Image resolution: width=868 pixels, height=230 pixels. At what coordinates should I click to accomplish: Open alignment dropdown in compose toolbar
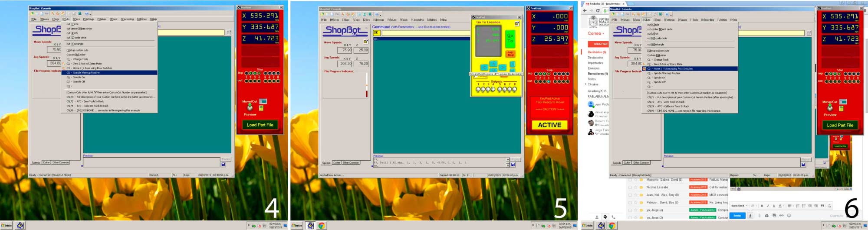[790, 206]
